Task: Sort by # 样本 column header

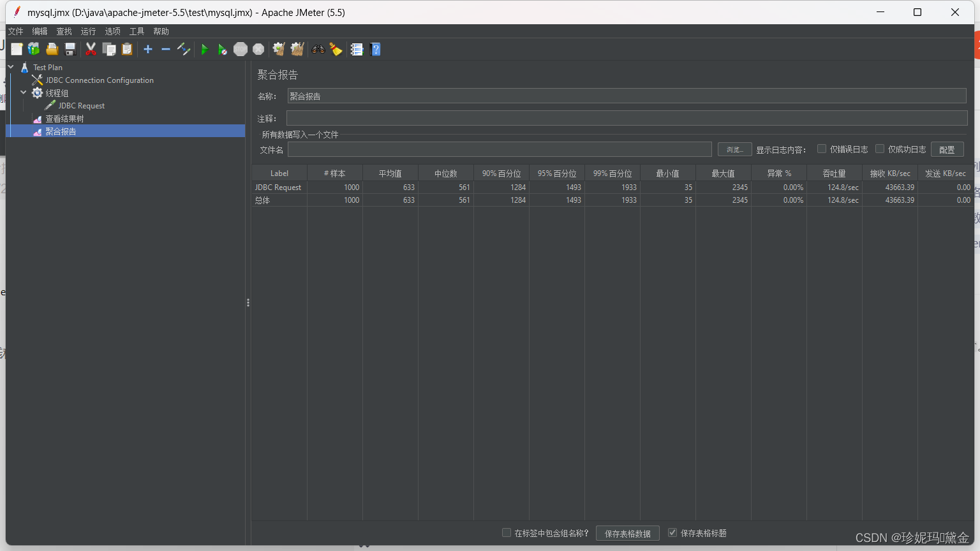Action: pyautogui.click(x=335, y=173)
